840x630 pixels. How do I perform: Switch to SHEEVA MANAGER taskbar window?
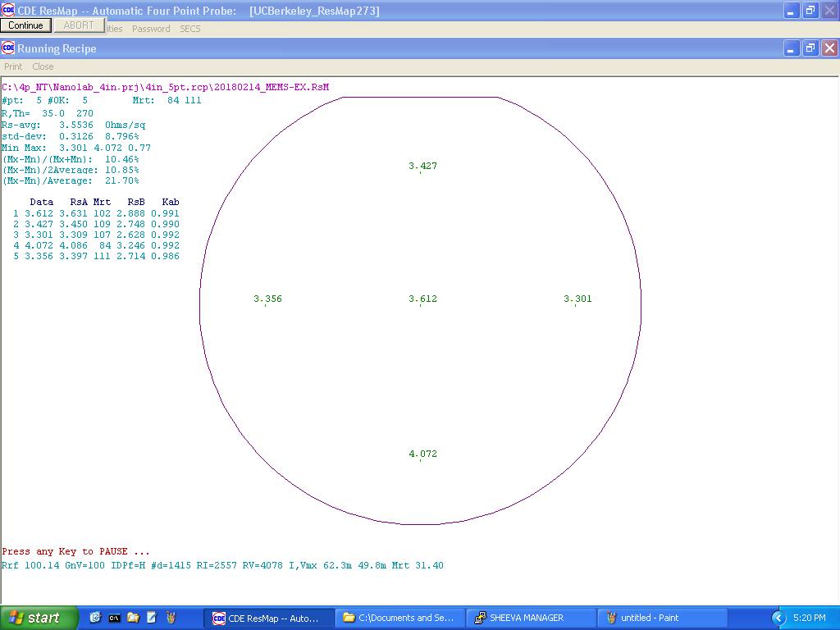[x=531, y=618]
